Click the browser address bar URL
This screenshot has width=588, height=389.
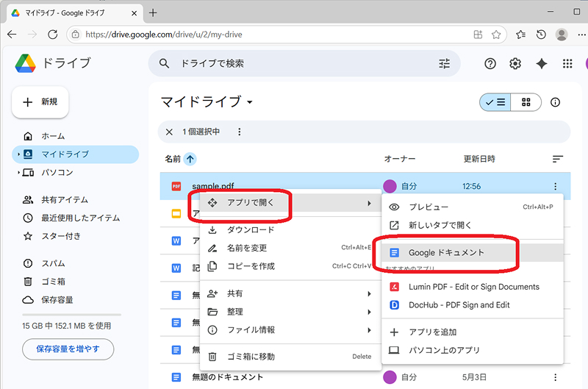(x=164, y=35)
